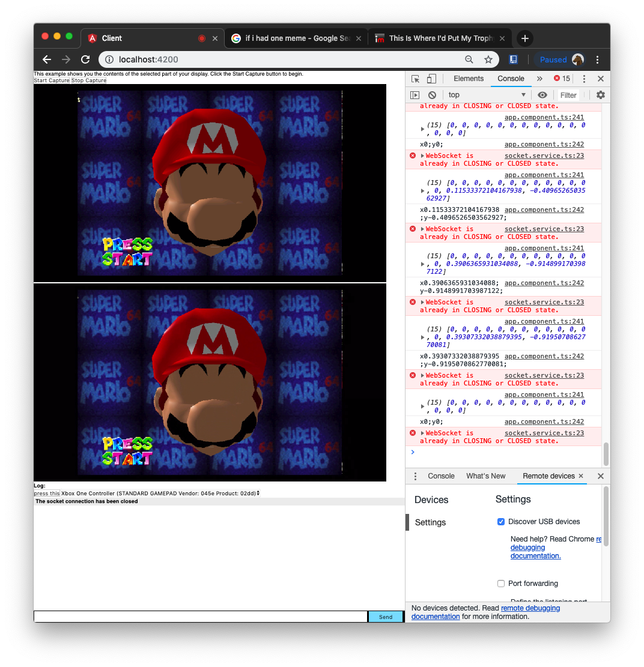Expand array containing 0.11533372104167938
Viewport: 644px width, 667px height.
click(422, 190)
